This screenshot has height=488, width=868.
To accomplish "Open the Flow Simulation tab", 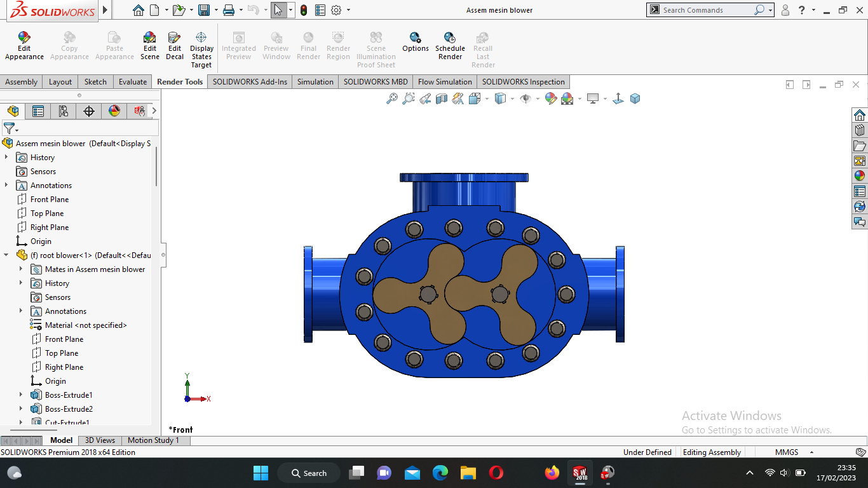I will pos(445,81).
